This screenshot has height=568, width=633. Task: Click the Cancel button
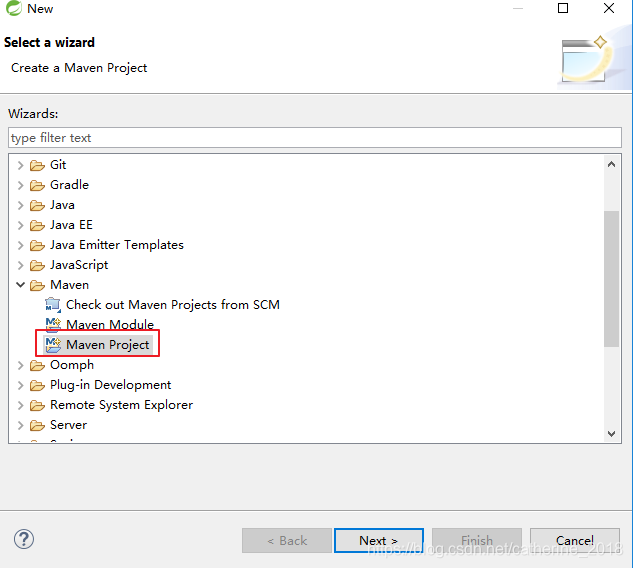574,540
